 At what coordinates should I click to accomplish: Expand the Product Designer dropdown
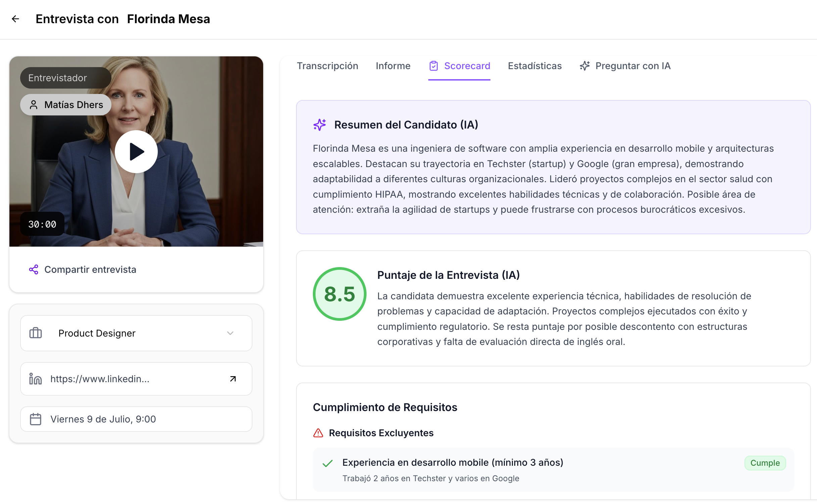(x=230, y=333)
